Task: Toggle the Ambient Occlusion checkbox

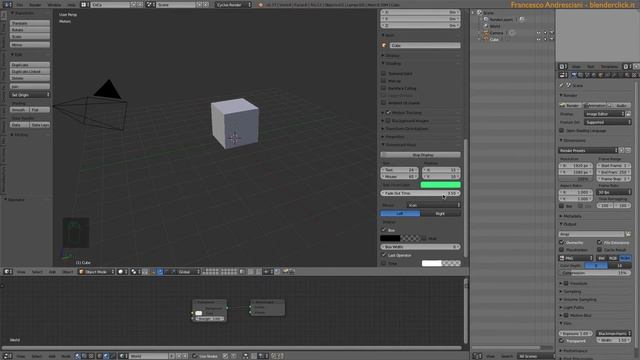Action: coord(384,103)
